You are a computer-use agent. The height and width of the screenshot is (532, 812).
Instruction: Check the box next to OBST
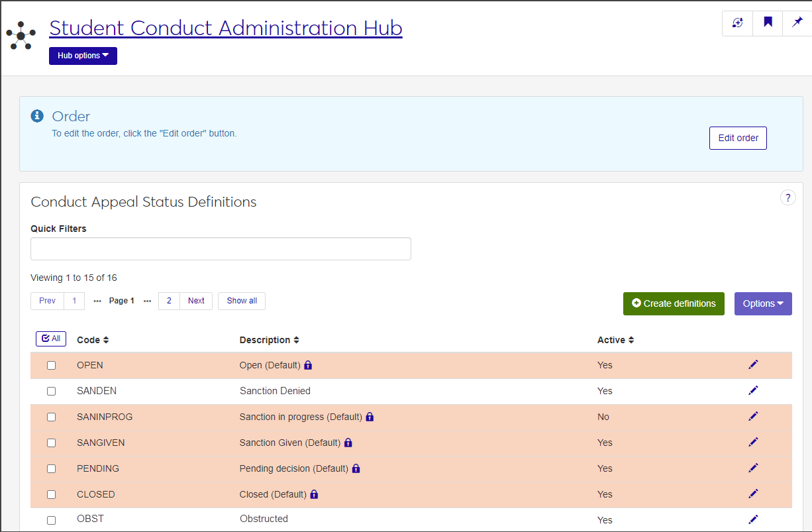tap(52, 520)
